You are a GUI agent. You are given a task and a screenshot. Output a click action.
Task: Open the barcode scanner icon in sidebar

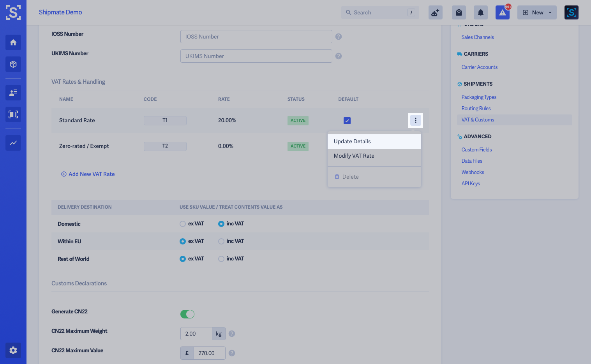pos(13,114)
